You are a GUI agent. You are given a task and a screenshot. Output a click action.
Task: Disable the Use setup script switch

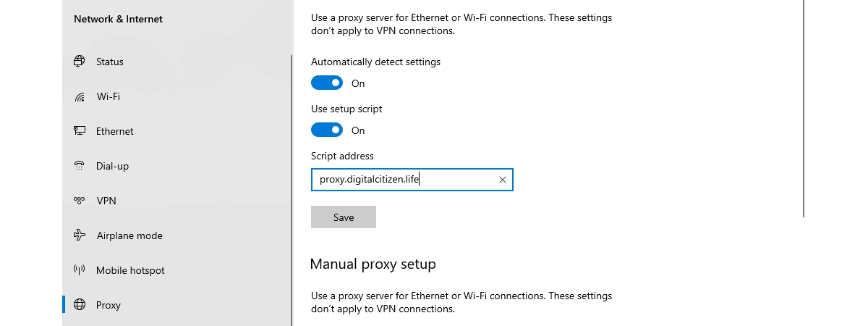point(327,130)
